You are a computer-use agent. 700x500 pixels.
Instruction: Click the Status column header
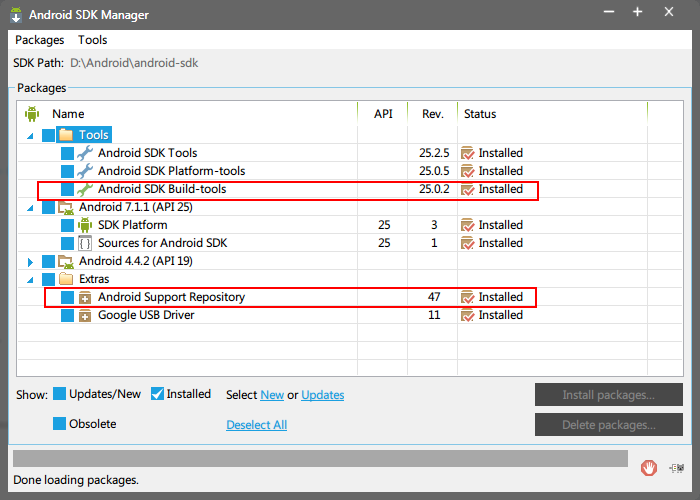480,114
